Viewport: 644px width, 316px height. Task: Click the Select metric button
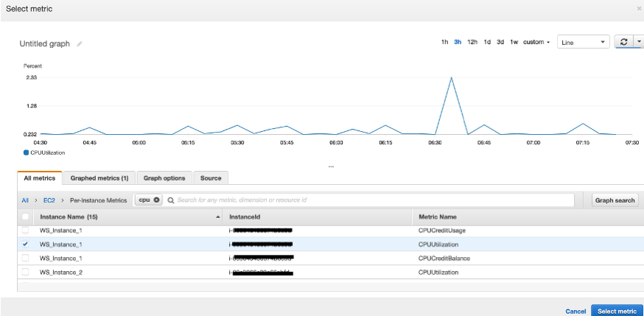[x=617, y=311]
